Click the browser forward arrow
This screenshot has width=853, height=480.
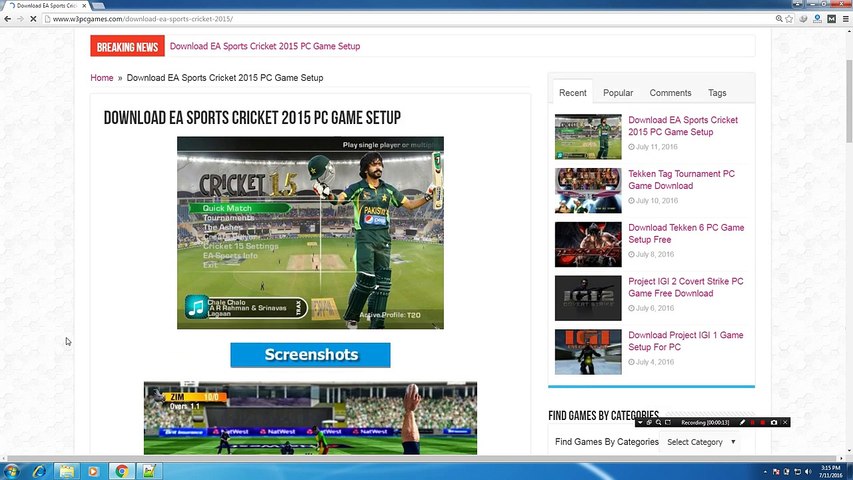tap(20, 19)
